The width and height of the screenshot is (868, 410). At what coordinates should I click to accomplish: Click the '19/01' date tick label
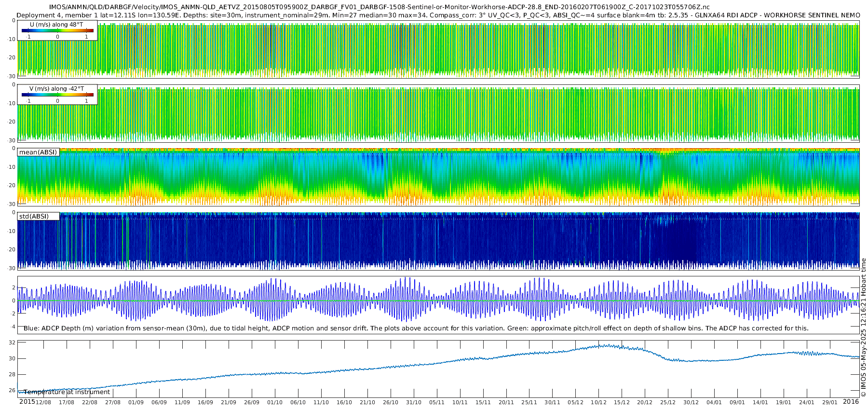[784, 402]
